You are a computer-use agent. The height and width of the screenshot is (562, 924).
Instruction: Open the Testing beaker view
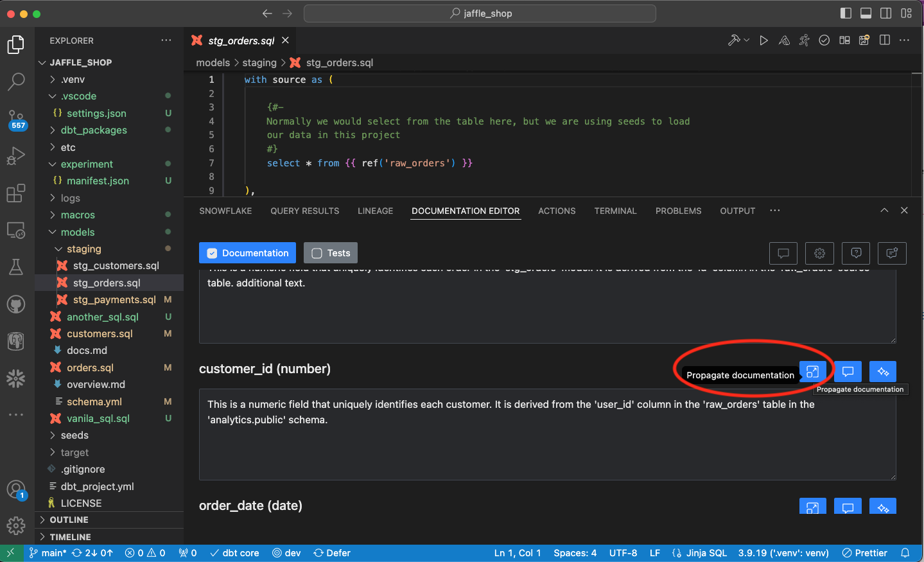click(x=15, y=267)
